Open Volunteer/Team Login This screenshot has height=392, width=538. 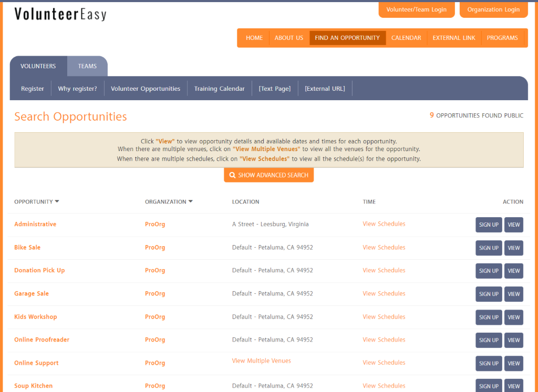pyautogui.click(x=417, y=9)
